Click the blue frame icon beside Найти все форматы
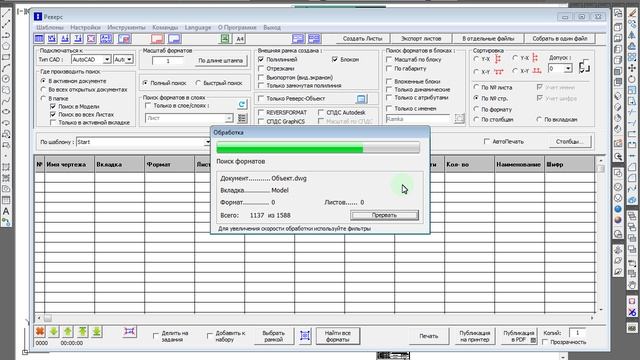The width and height of the screenshot is (640, 360). click(x=305, y=336)
